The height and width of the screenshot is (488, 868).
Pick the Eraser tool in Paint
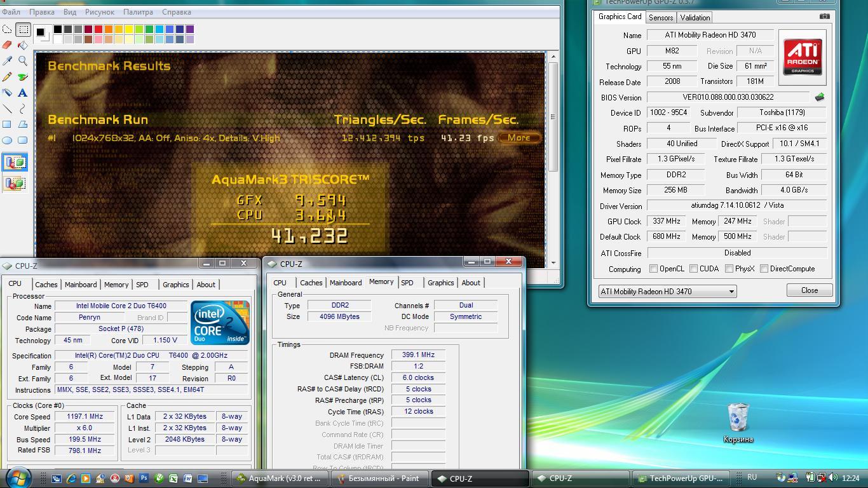point(7,45)
